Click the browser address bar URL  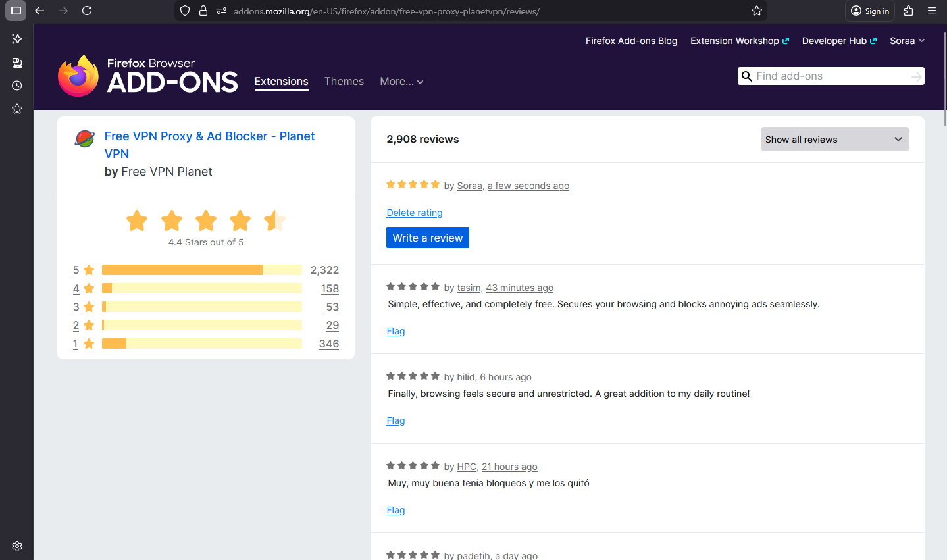386,11
